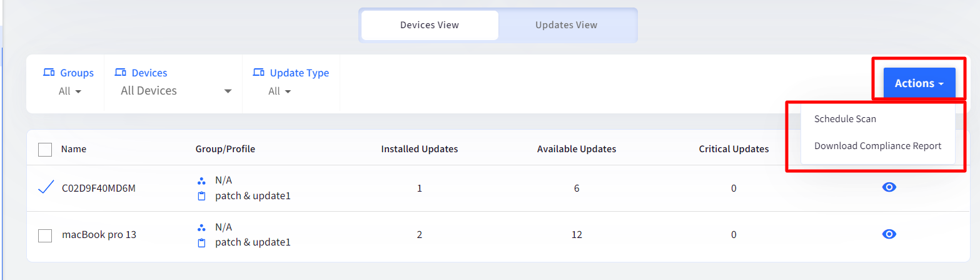The height and width of the screenshot is (280, 980).
Task: Click the Update Type filter icon
Action: (259, 73)
